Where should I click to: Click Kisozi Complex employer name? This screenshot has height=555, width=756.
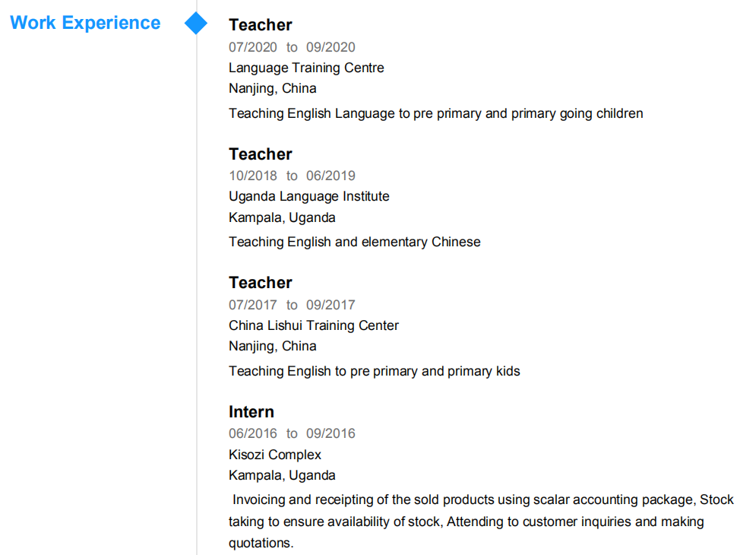(274, 455)
